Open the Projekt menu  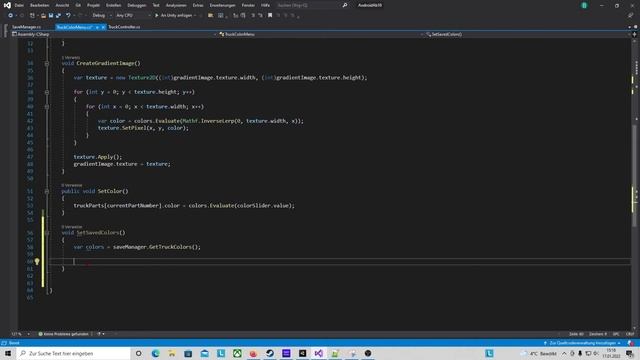(x=93, y=5)
